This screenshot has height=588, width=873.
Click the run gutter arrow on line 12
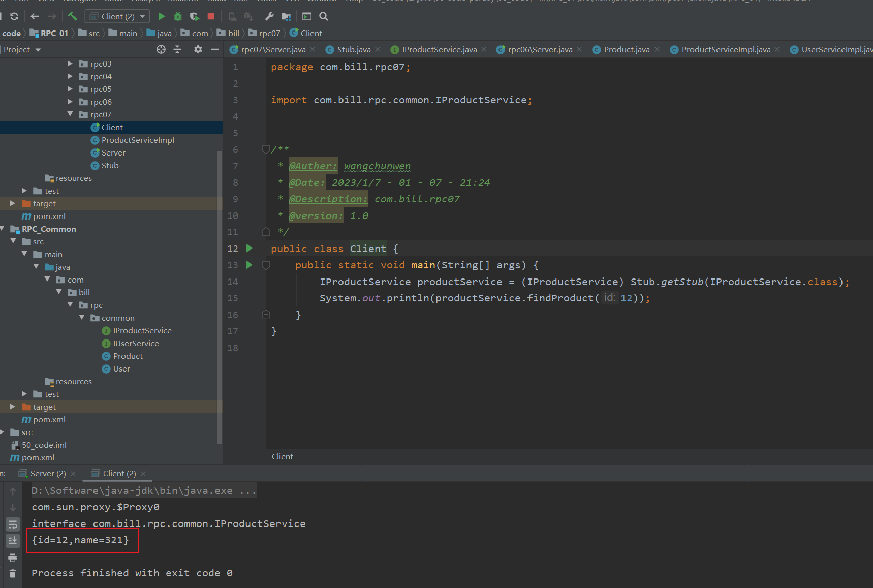(249, 248)
